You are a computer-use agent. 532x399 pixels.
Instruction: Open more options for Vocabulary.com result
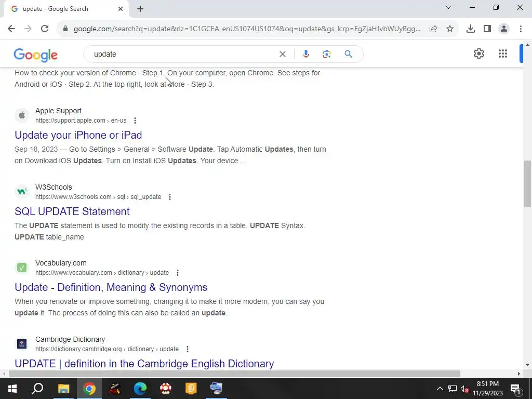(x=178, y=273)
